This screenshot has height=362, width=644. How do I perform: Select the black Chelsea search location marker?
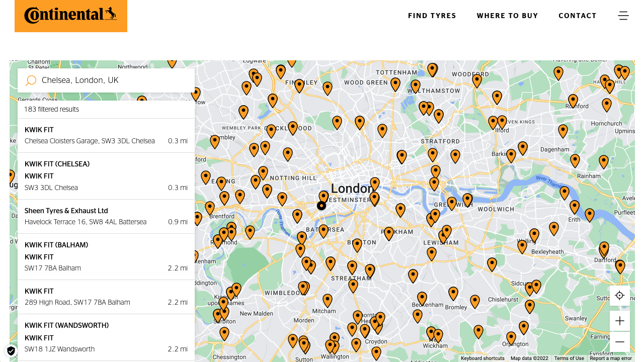(x=321, y=206)
